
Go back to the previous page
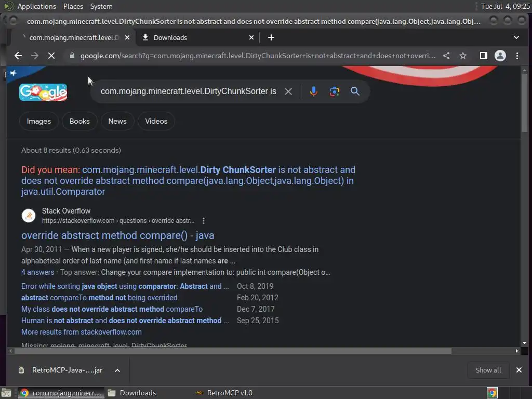[18, 56]
